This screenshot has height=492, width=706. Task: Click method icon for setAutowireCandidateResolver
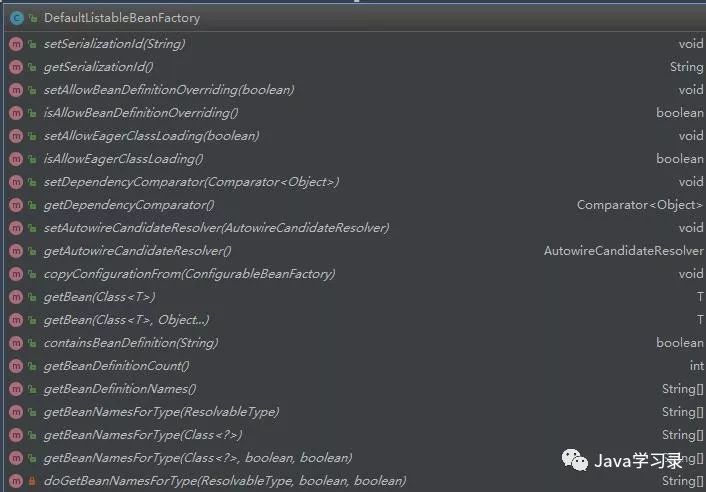(16, 228)
